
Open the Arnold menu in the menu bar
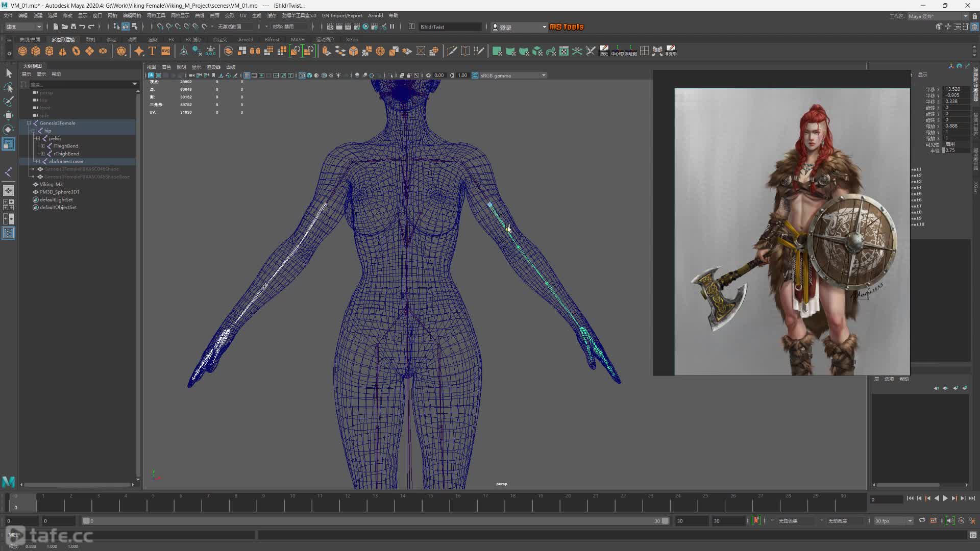point(375,16)
